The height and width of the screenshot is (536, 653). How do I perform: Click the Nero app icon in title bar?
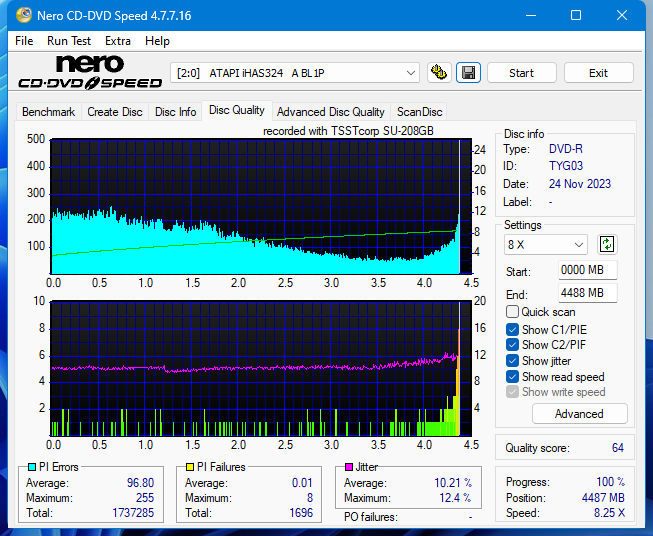pos(24,15)
